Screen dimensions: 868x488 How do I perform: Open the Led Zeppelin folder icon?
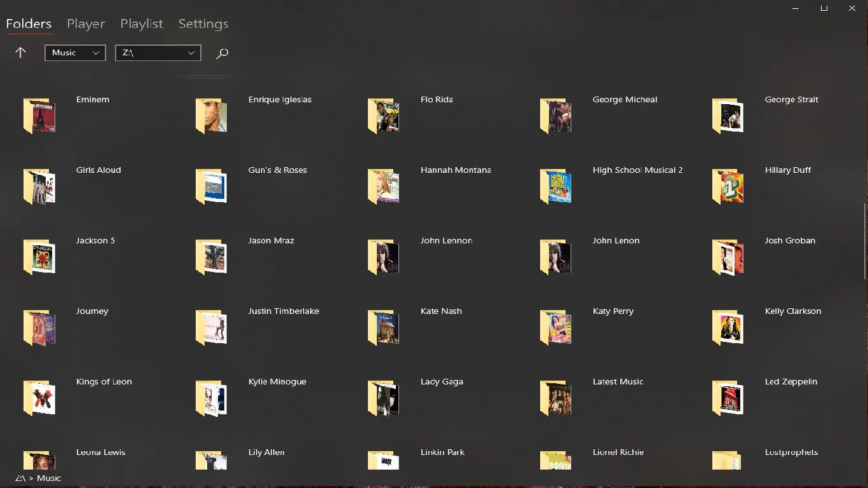tap(728, 398)
